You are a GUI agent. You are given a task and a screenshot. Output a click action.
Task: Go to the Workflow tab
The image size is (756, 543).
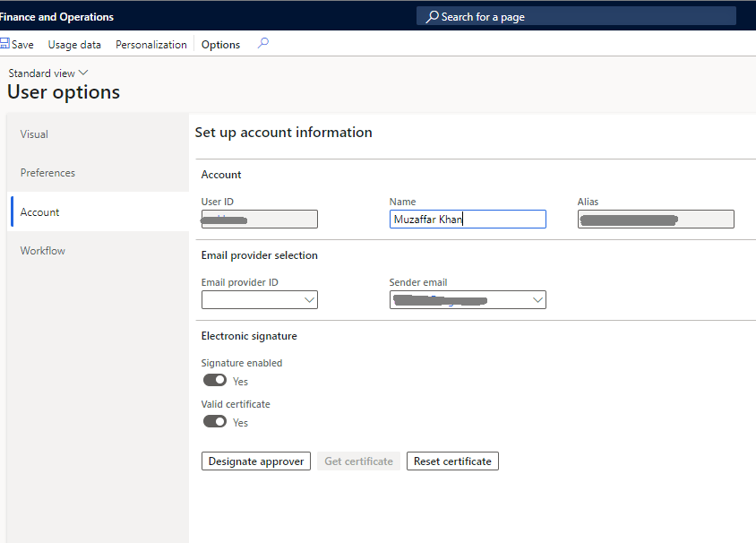coord(43,251)
